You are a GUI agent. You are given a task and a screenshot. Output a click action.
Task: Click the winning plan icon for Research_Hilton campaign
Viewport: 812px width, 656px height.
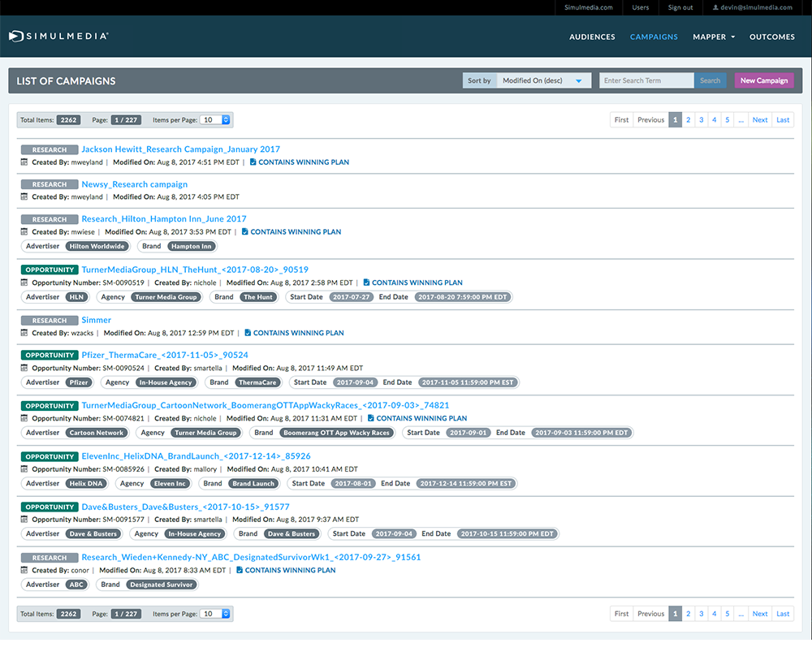pos(245,232)
